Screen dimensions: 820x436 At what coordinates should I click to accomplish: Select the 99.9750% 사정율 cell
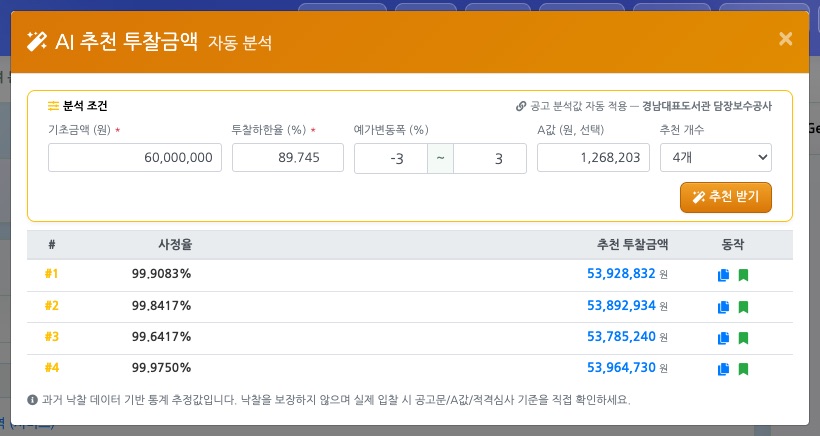[161, 368]
